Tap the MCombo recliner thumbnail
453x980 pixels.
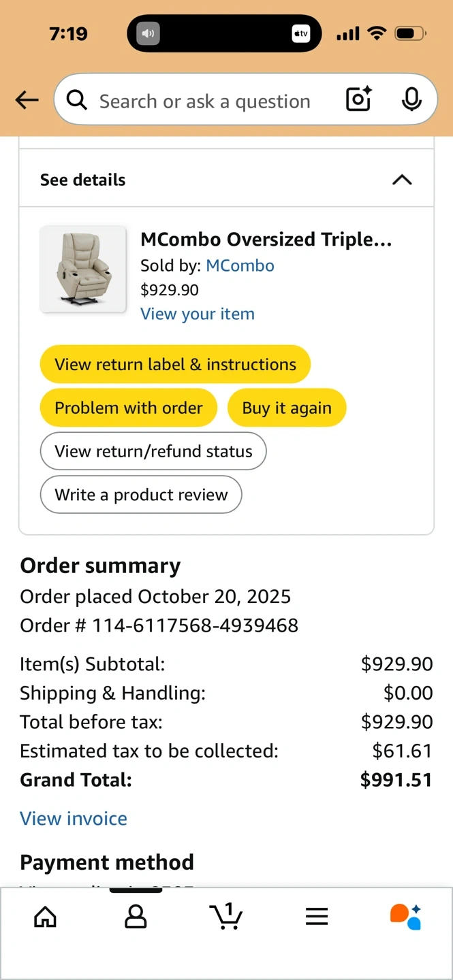83,269
